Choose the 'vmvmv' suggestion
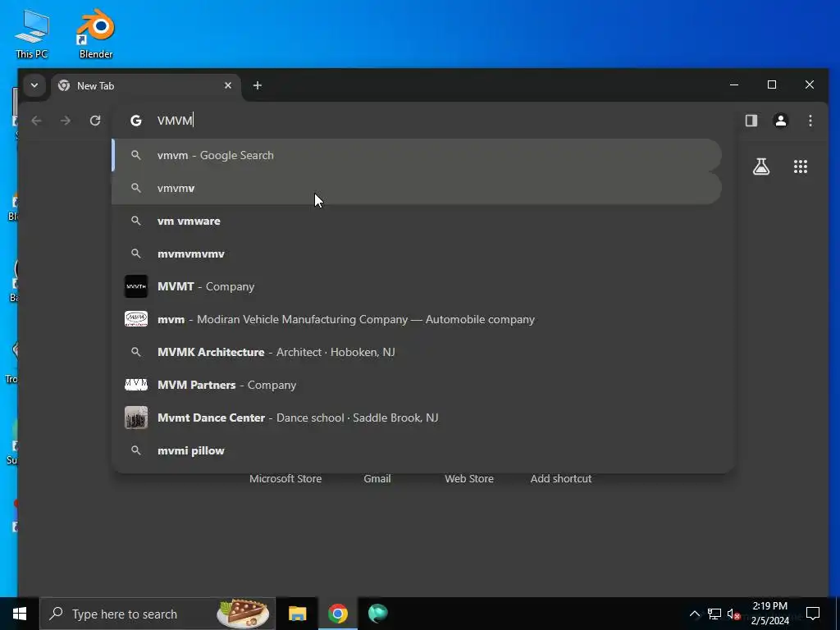 (417, 188)
